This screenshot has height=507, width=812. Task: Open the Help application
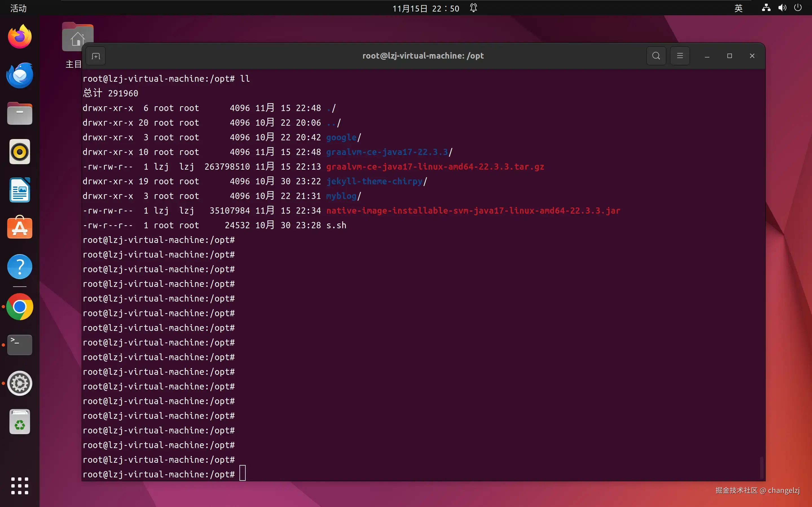tap(20, 267)
